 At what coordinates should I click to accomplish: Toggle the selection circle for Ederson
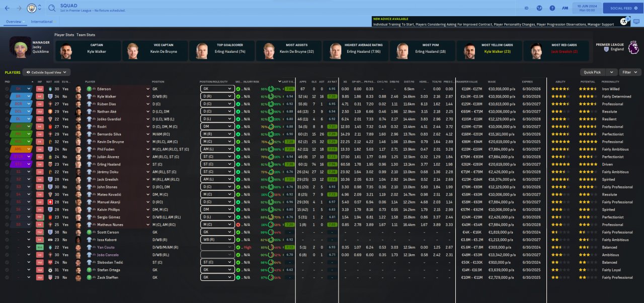(x=7, y=89)
